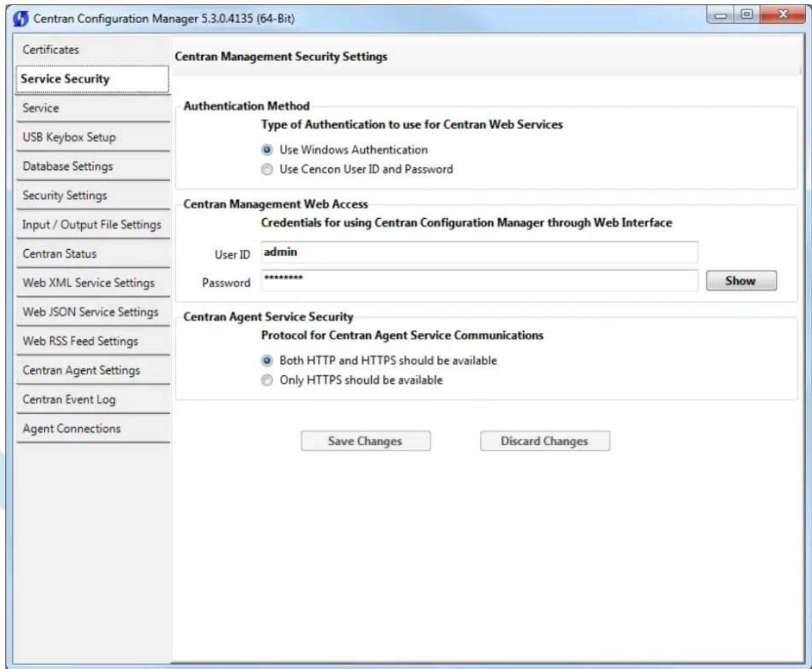
Task: Click the Centran Agent Service Security label
Action: tap(268, 317)
